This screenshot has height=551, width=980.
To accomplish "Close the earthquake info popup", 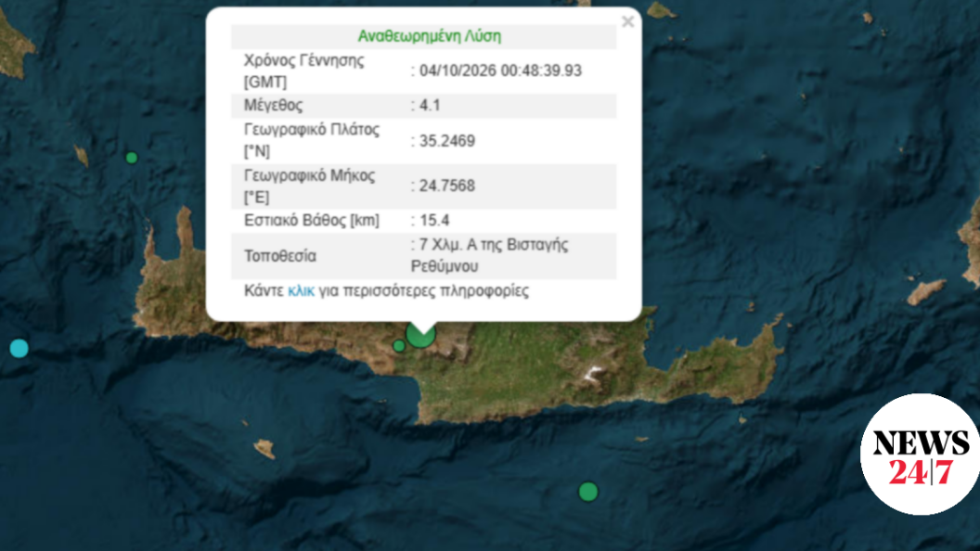I will [627, 22].
